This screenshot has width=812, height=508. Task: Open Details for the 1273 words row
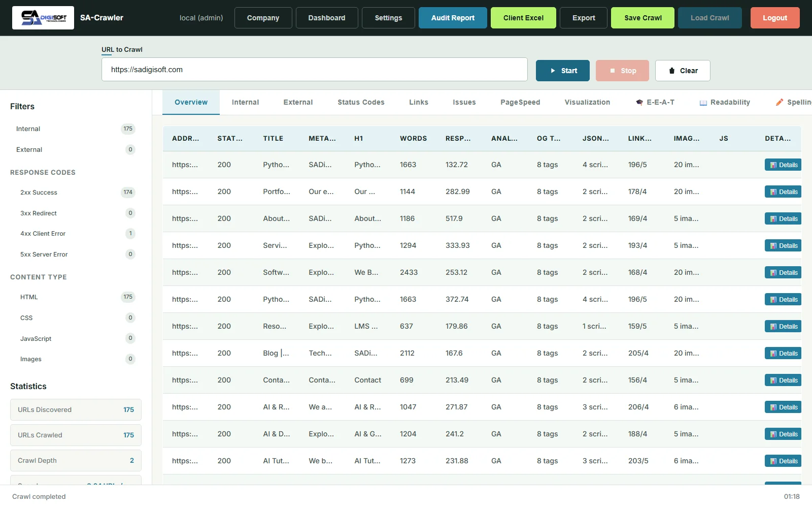[783, 461]
